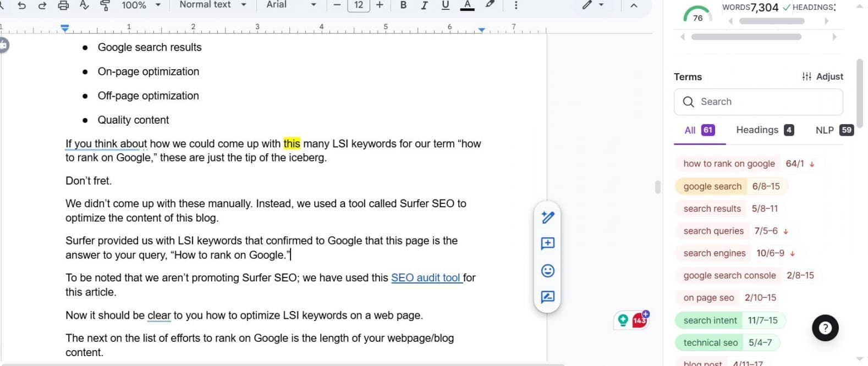Click the add comment icon in margin
Viewport: 868px width, 366px height.
[547, 243]
